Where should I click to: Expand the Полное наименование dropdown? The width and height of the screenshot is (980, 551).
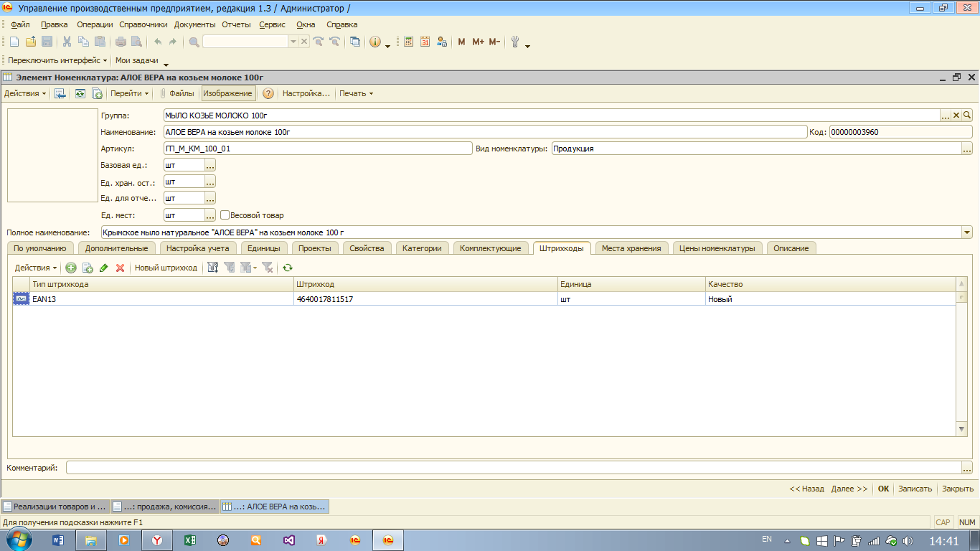pos(967,232)
